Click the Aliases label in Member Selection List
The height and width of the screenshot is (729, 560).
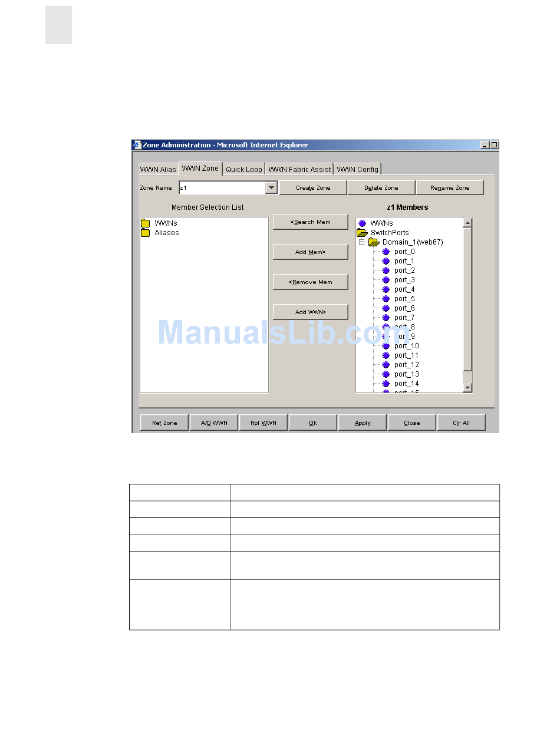click(x=167, y=233)
